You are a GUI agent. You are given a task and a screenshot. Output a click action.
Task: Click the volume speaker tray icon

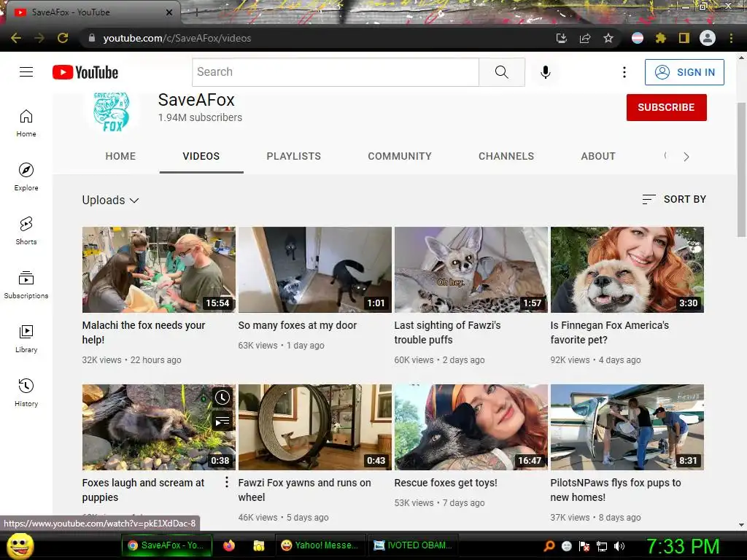pyautogui.click(x=619, y=546)
